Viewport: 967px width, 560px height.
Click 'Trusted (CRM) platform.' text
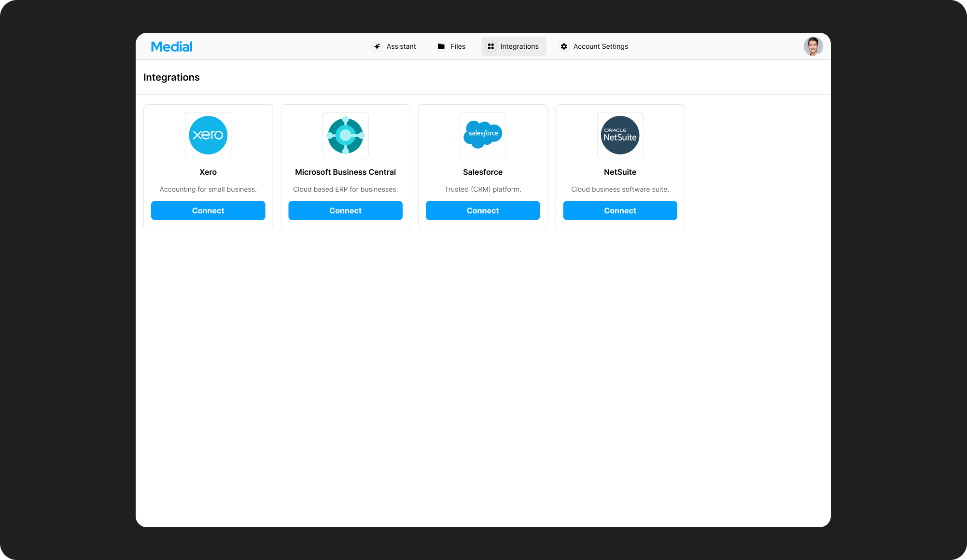tap(483, 189)
